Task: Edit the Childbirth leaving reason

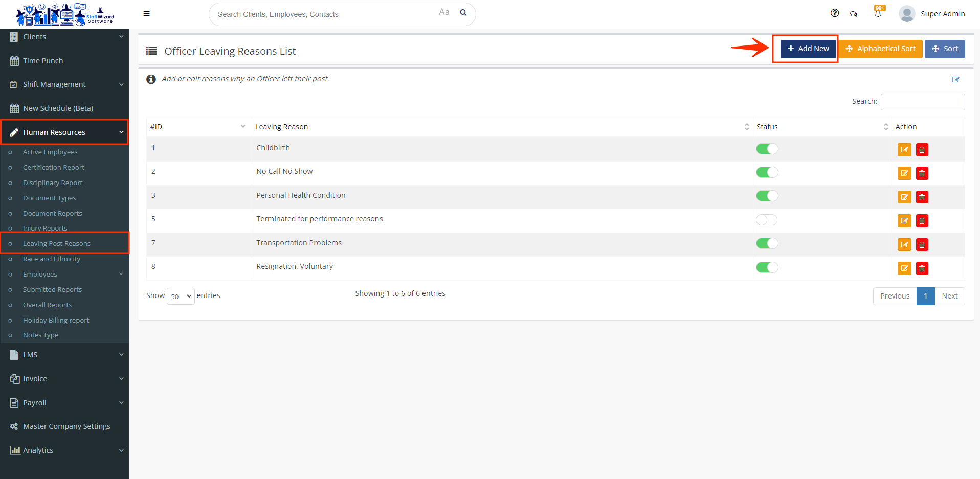Action: pos(904,149)
